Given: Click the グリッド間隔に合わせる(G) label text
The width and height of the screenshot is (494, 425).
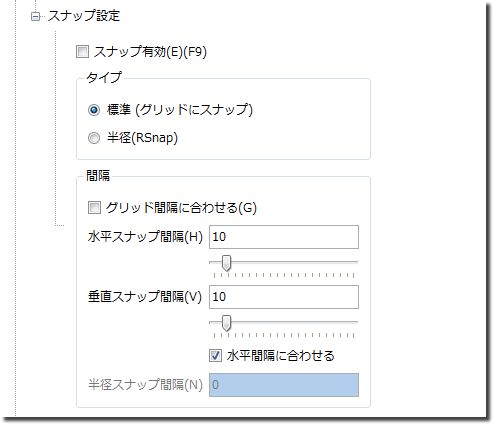Looking at the screenshot, I should [181, 207].
